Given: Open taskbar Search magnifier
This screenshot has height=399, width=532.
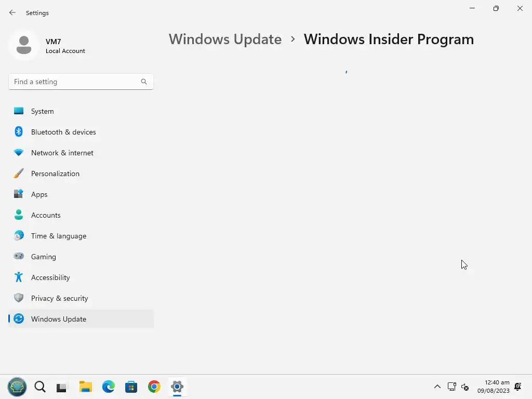Looking at the screenshot, I should pos(40,387).
